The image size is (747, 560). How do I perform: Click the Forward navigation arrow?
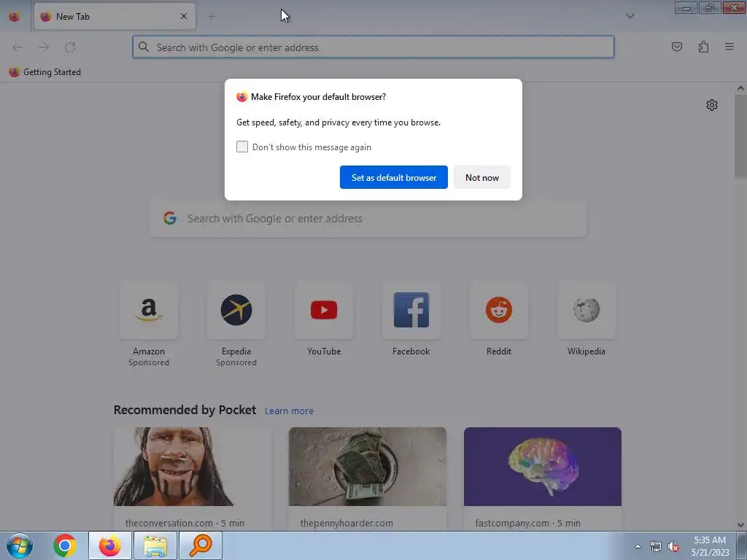[44, 47]
